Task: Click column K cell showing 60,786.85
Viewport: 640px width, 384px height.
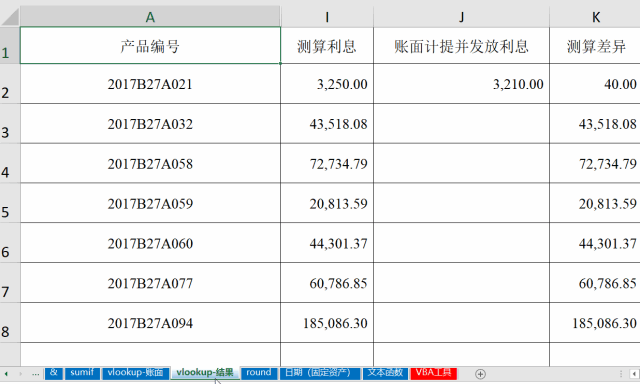Action: pos(595,282)
